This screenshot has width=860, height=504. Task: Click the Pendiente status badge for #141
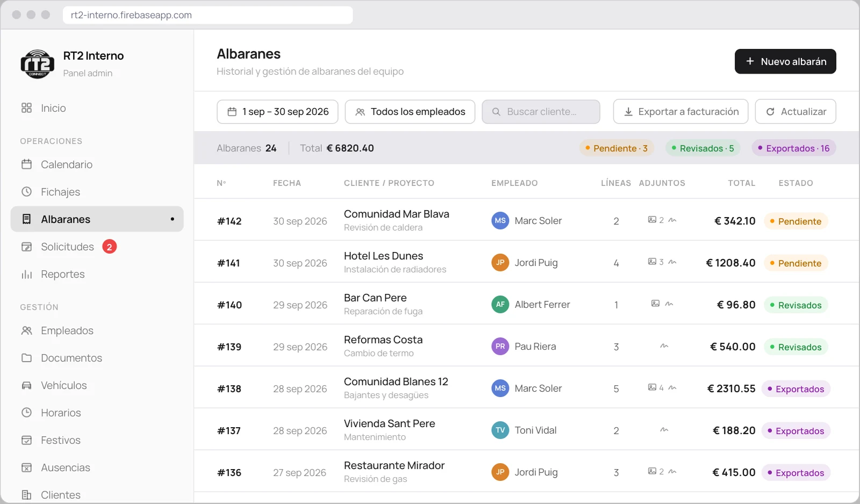[796, 263]
